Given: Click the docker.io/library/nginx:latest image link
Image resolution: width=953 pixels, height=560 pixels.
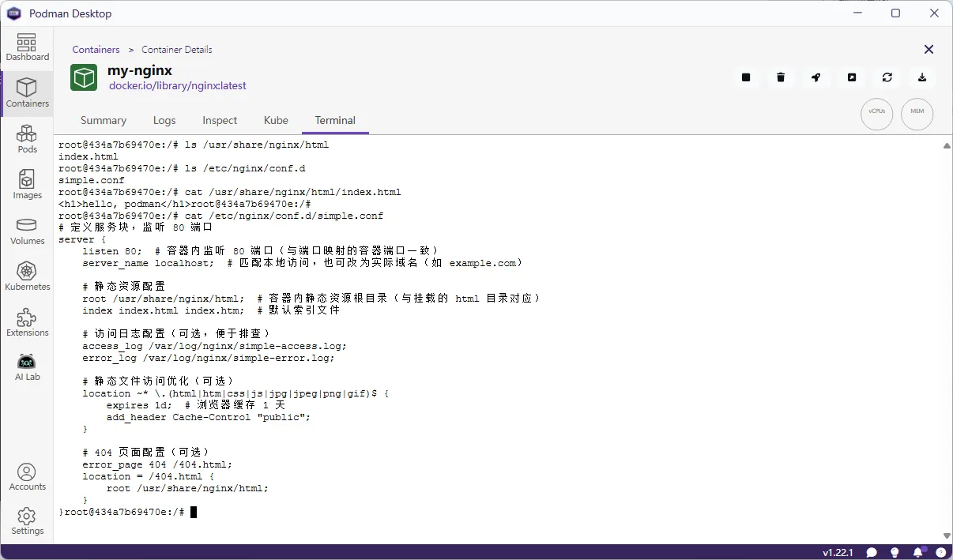Looking at the screenshot, I should pos(178,85).
